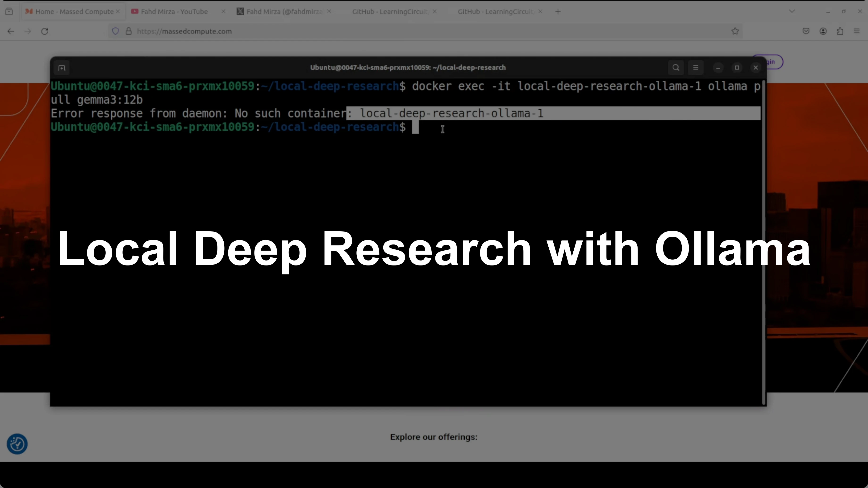Go forward in browser history

pyautogui.click(x=28, y=31)
